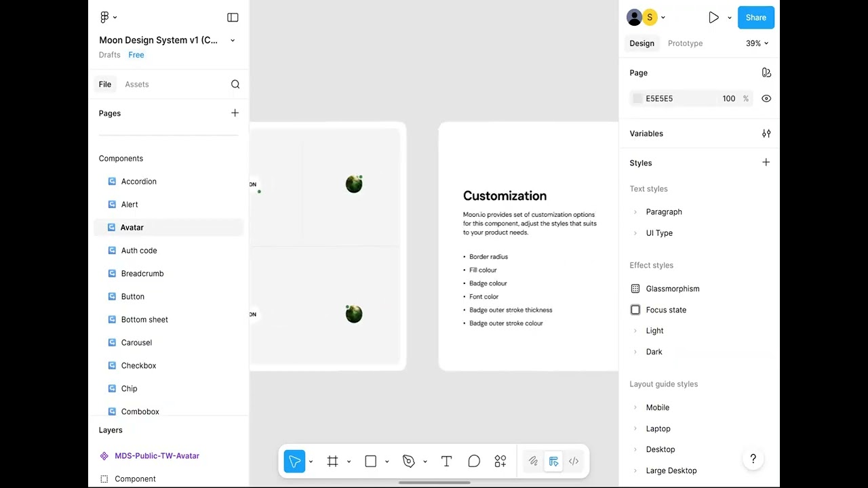Select the Comment tool

pos(474,462)
